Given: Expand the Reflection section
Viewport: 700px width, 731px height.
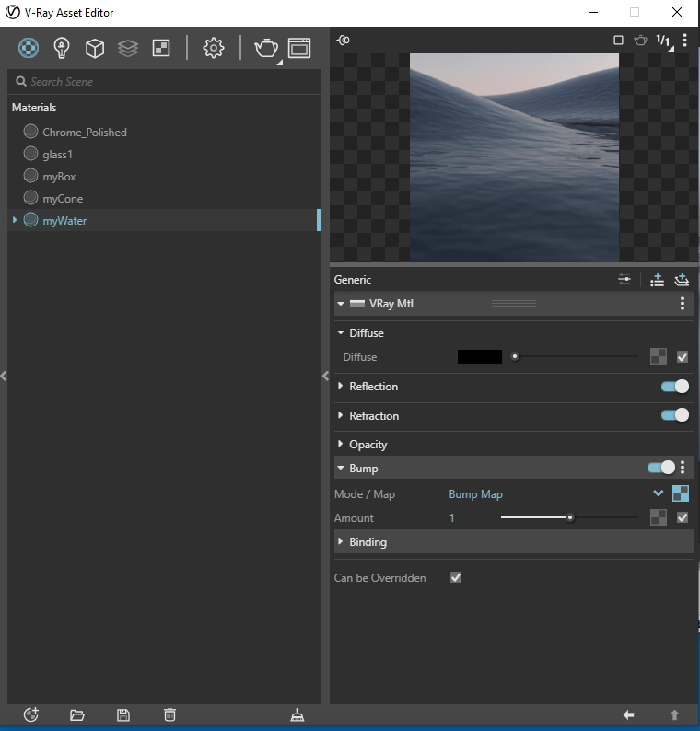Looking at the screenshot, I should coord(341,386).
